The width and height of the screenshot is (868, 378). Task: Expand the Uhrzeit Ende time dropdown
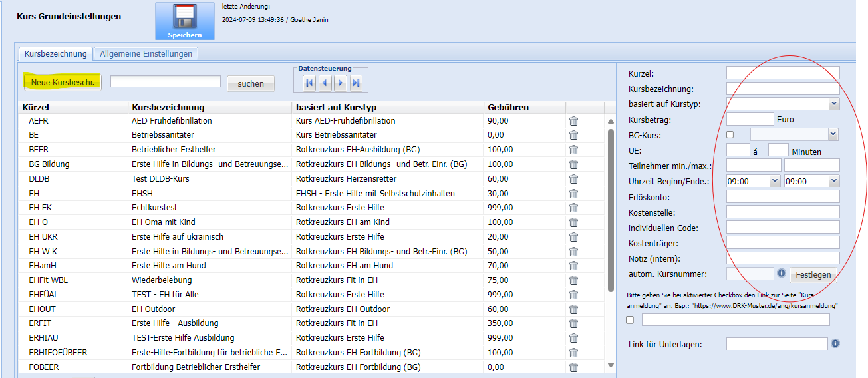(833, 181)
